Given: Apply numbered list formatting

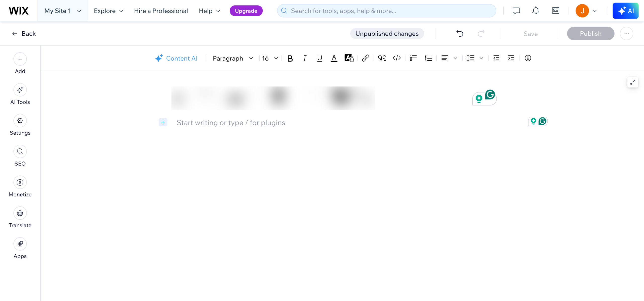Looking at the screenshot, I should click(x=413, y=58).
